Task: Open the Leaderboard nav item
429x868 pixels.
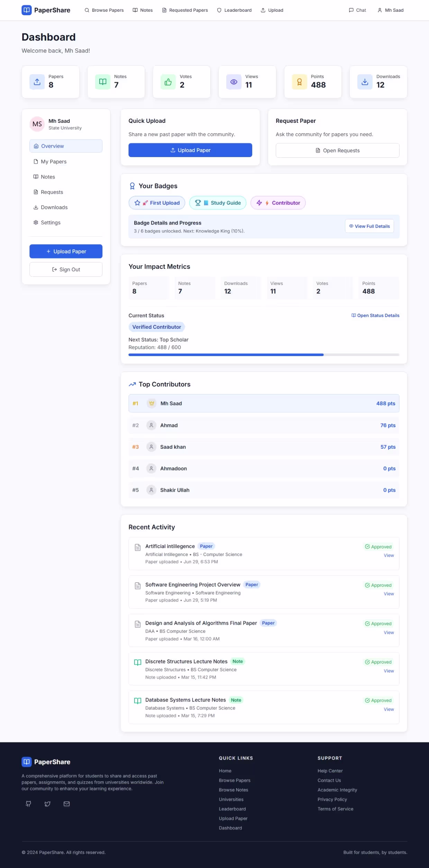Action: [234, 10]
